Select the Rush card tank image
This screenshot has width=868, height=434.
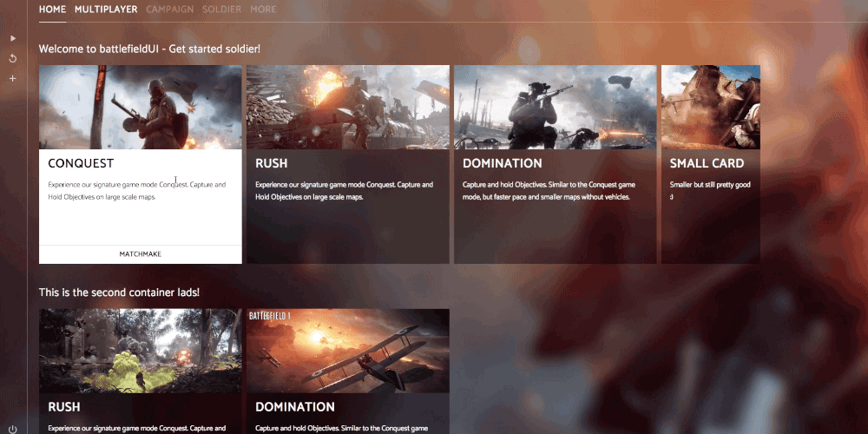pyautogui.click(x=348, y=108)
